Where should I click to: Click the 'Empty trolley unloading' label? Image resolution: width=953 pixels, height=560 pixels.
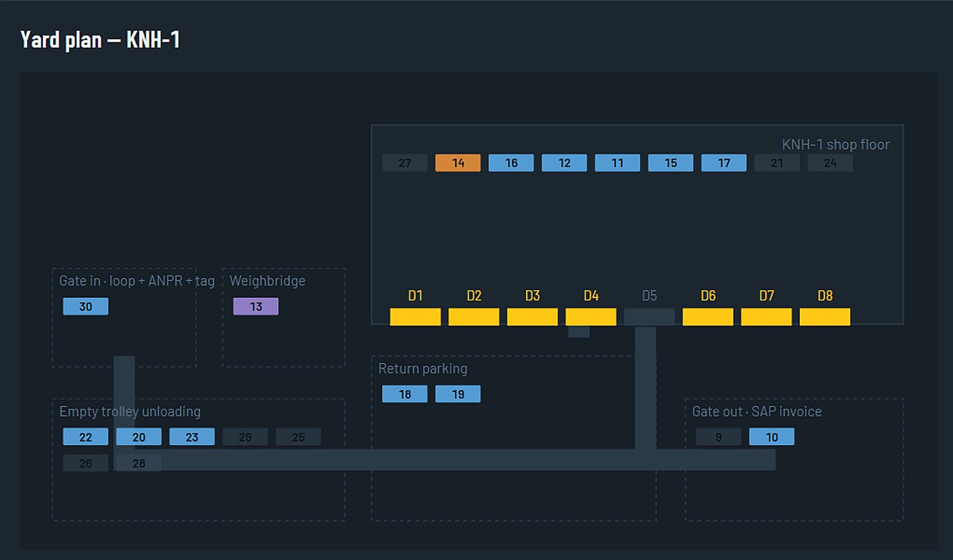click(130, 411)
